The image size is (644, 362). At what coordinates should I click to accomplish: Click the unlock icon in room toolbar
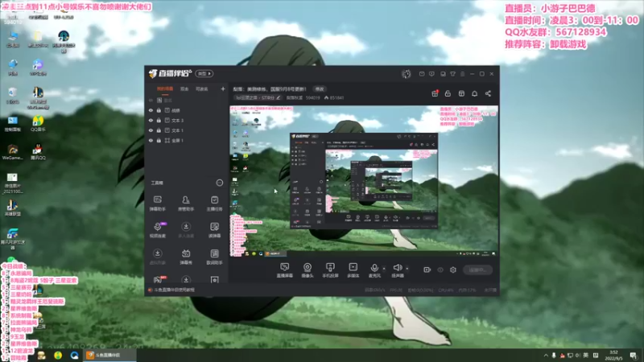(x=448, y=93)
